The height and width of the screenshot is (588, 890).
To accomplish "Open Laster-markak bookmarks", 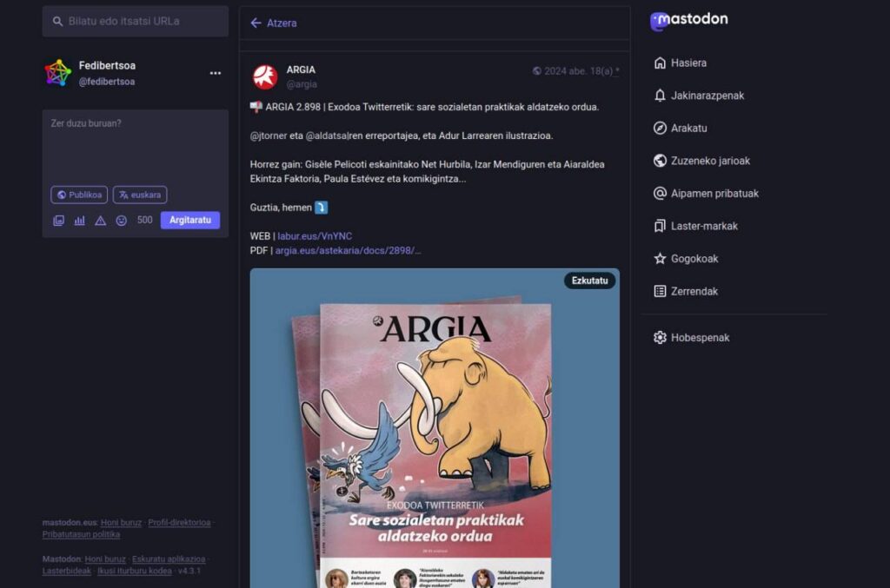I will click(x=703, y=226).
